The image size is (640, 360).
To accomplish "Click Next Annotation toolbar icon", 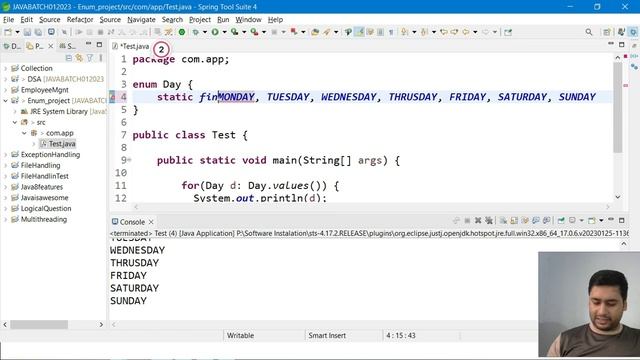I will point(405,32).
